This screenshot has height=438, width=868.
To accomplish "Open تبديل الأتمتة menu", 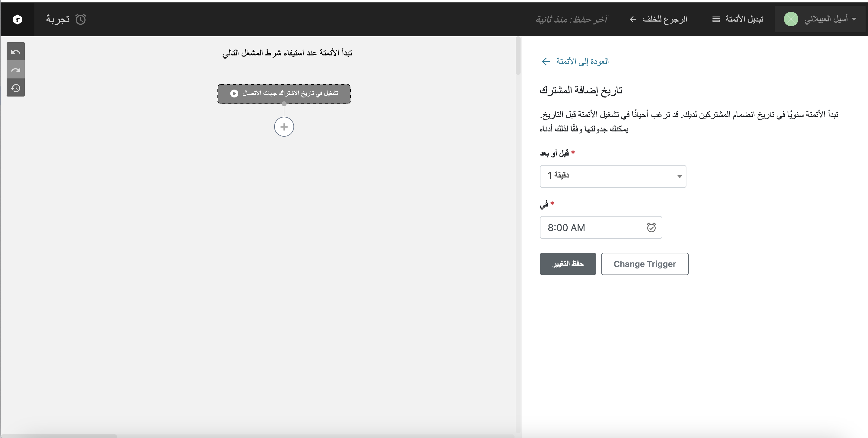I will click(x=744, y=19).
